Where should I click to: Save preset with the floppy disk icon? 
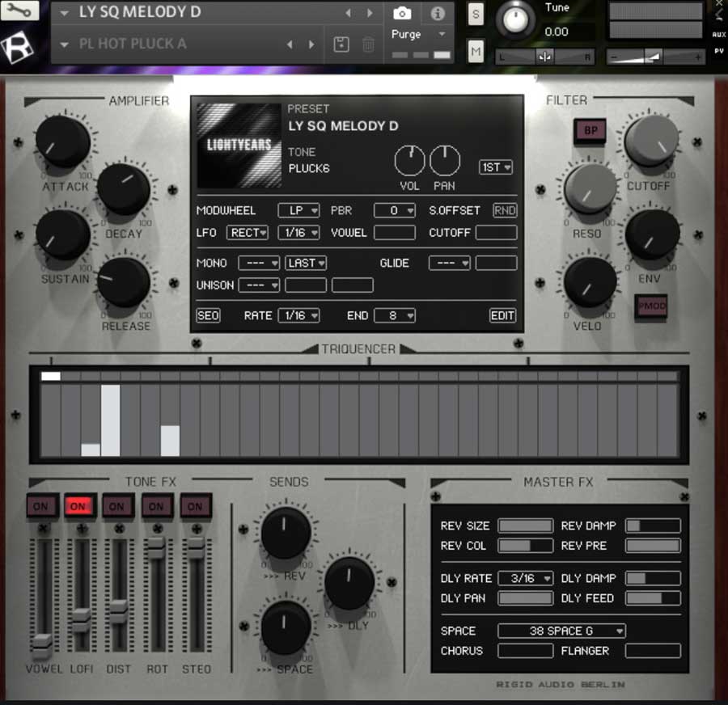[341, 44]
